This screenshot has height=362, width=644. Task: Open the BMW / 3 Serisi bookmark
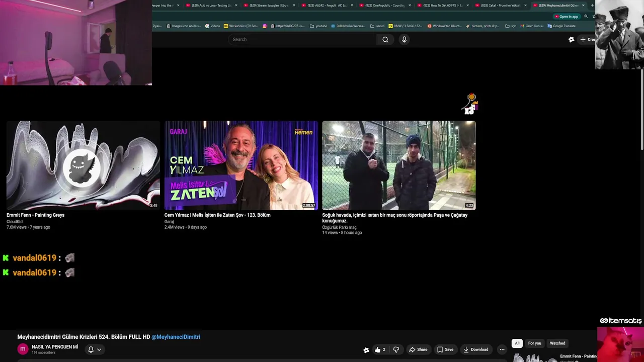point(406,26)
